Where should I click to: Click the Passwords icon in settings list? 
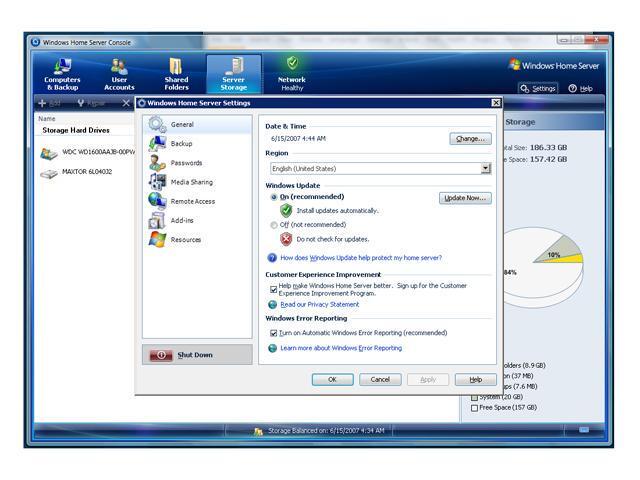(157, 163)
